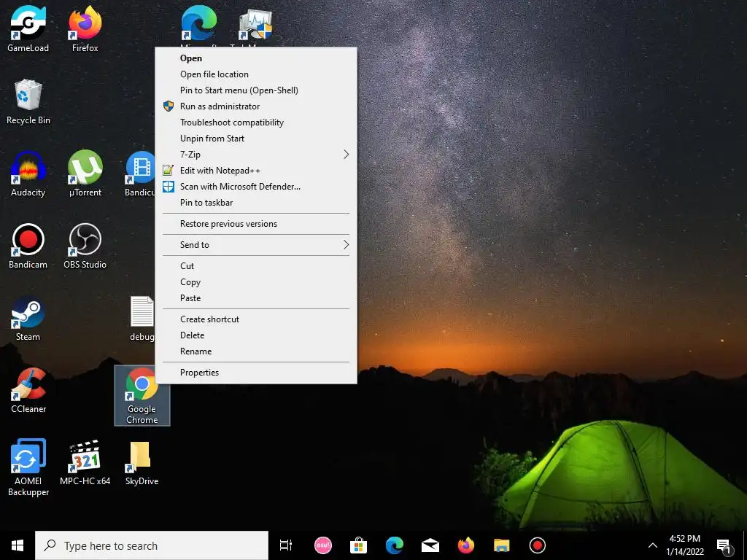
Task: Choose Edit with Notepad++
Action: [256, 171]
